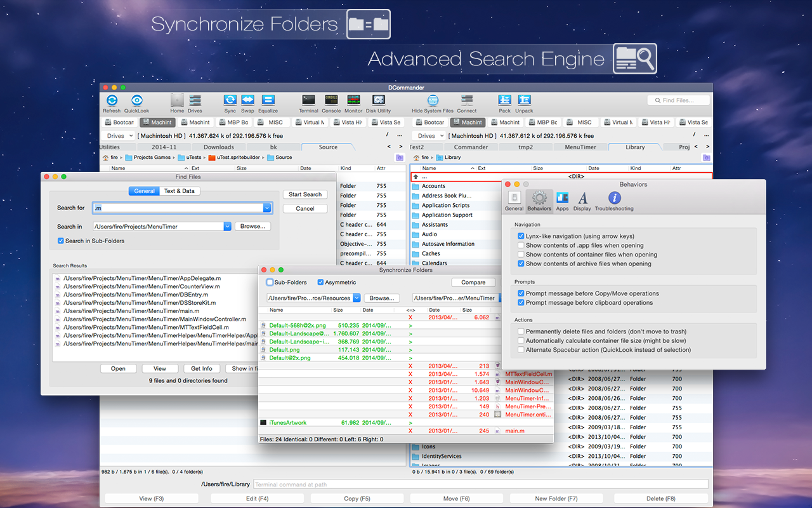Launch Terminal from the toolbar
This screenshot has height=508, width=812.
click(x=309, y=100)
